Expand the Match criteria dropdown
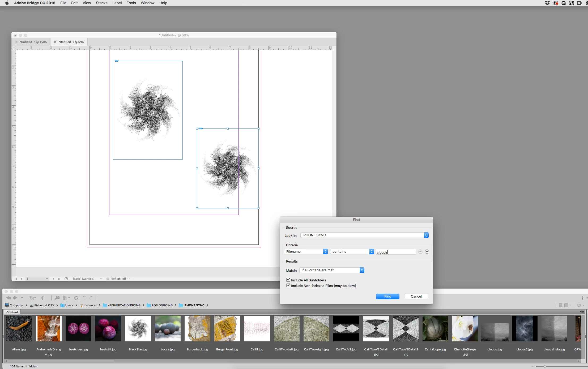588x369 pixels. click(331, 270)
